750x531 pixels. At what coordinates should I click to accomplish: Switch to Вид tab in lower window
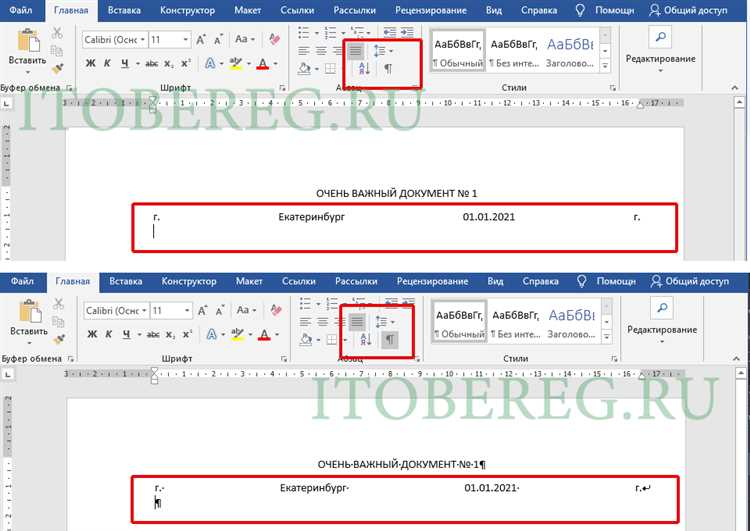(495, 281)
